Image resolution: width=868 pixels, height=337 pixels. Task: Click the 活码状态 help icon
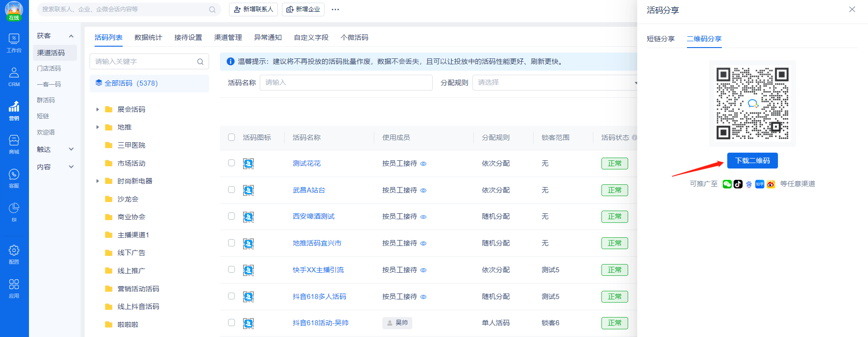point(634,138)
